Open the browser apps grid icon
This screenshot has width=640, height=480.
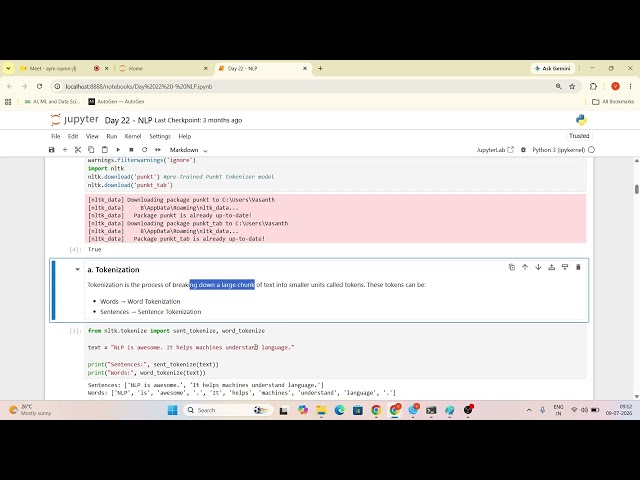pyautogui.click(x=8, y=102)
